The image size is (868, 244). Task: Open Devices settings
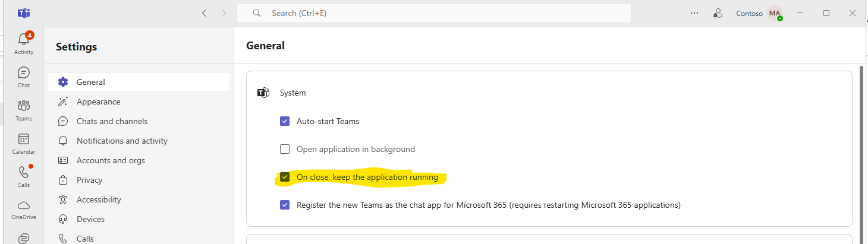point(139,219)
